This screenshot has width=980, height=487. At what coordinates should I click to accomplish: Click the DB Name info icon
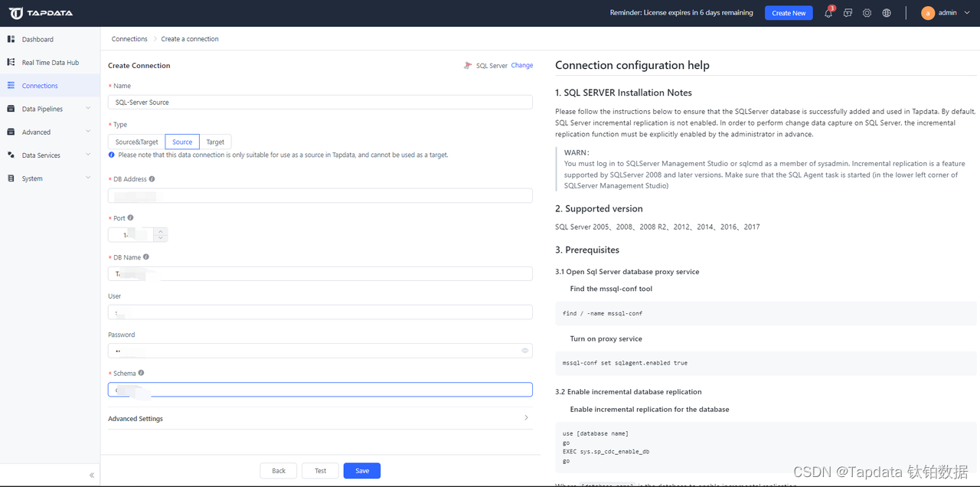(x=146, y=257)
